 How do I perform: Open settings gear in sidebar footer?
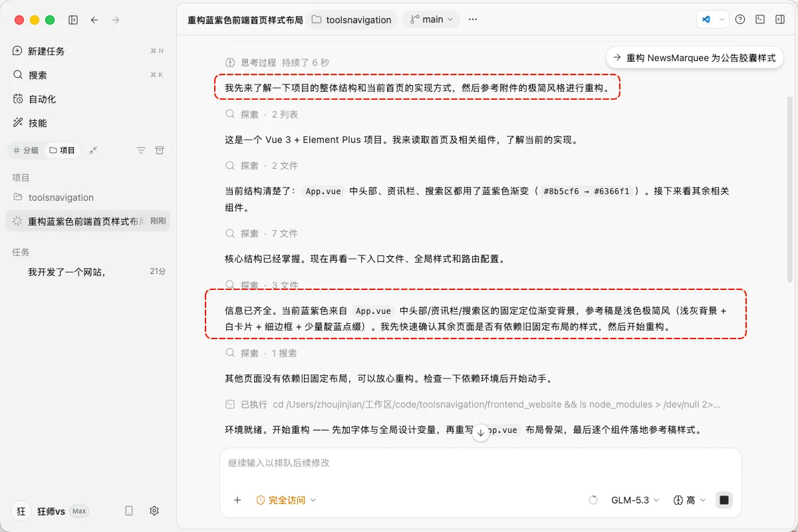pyautogui.click(x=154, y=511)
